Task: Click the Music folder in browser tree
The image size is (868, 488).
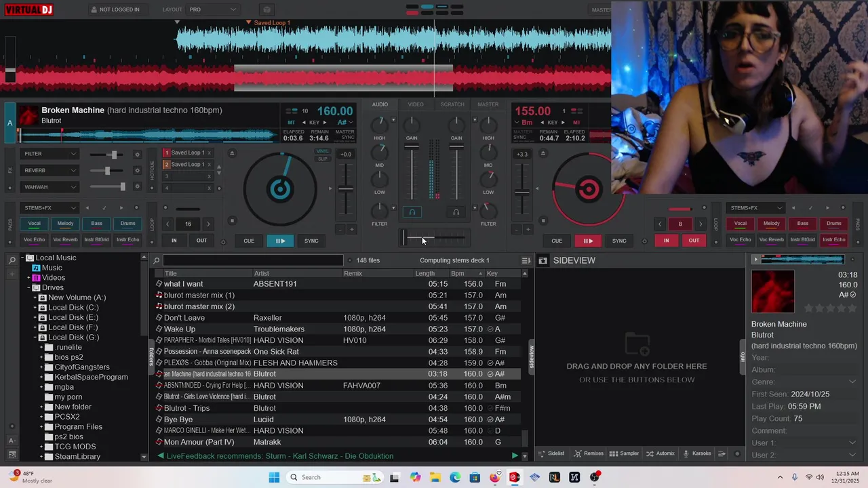Action: click(52, 268)
